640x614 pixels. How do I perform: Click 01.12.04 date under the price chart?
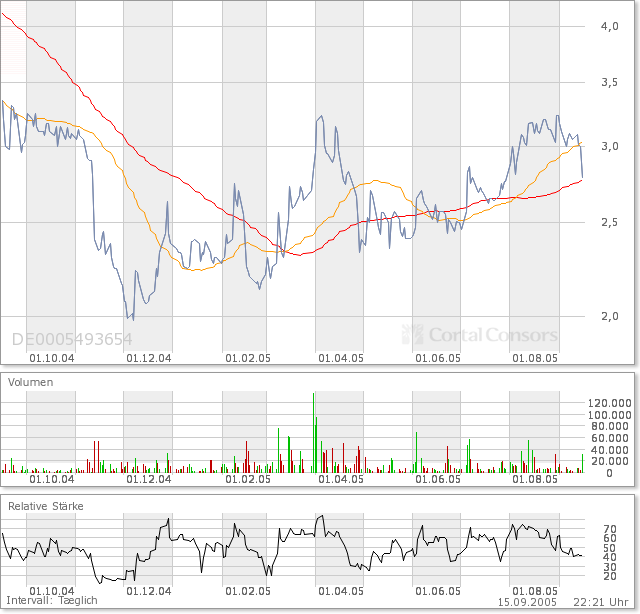[x=149, y=358]
